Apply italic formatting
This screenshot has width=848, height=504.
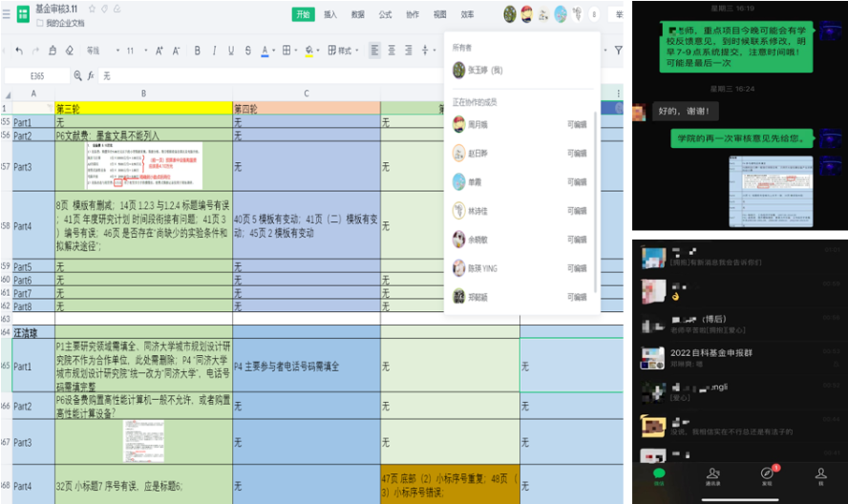214,51
